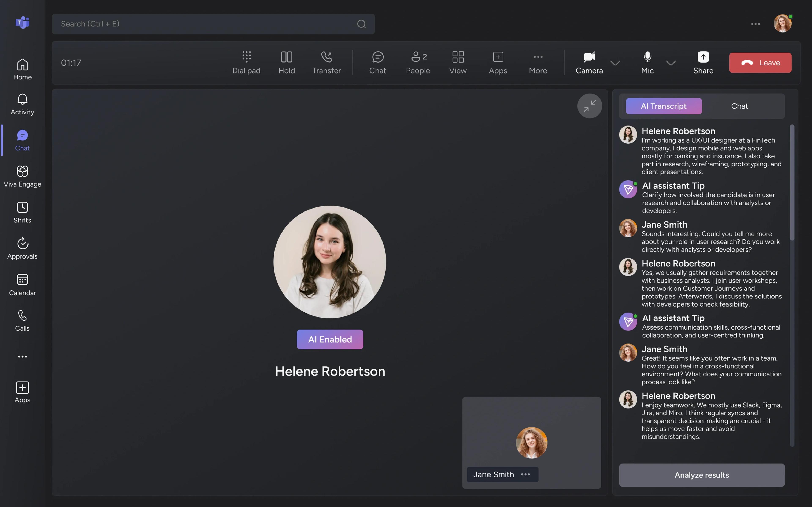The width and height of the screenshot is (812, 507).
Task: Toggle the AI Enabled badge
Action: click(x=330, y=339)
